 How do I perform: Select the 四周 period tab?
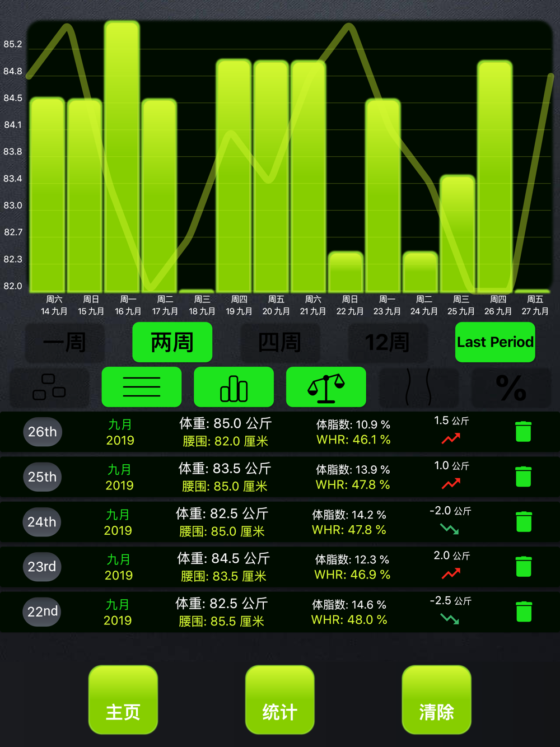[x=280, y=342]
